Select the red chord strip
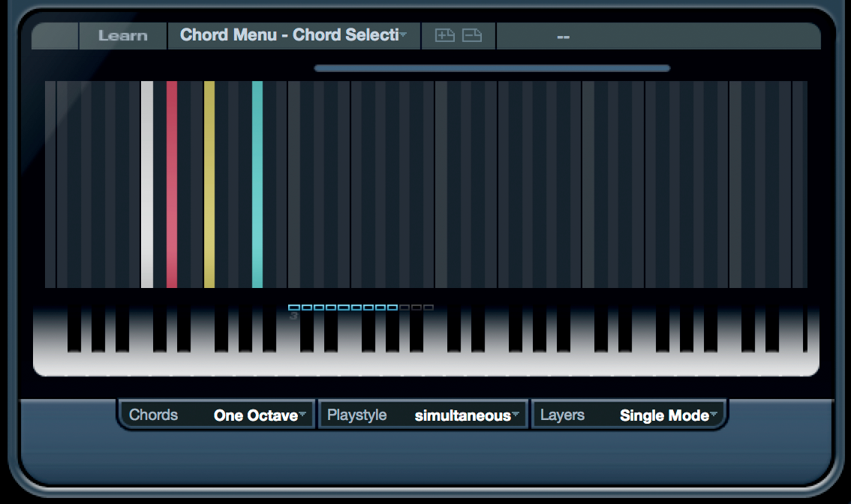This screenshot has width=851, height=504. (x=172, y=184)
